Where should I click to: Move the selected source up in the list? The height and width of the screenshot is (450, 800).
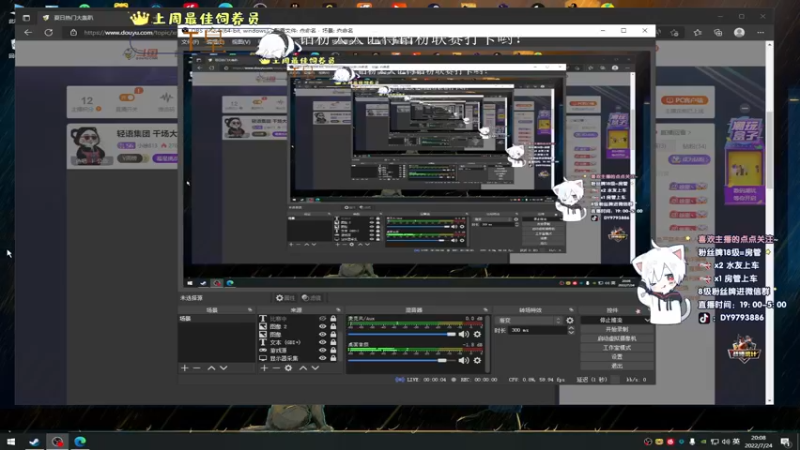[303, 368]
